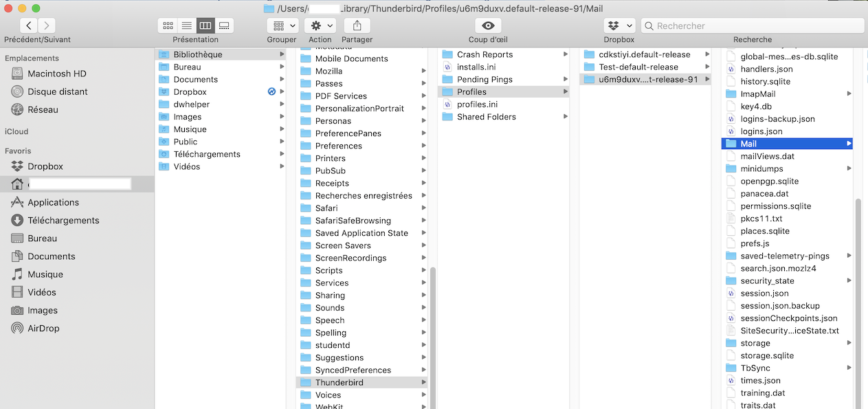Screen dimensions: 868x409
Task: Select Mail folder in last column
Action: pyautogui.click(x=788, y=144)
